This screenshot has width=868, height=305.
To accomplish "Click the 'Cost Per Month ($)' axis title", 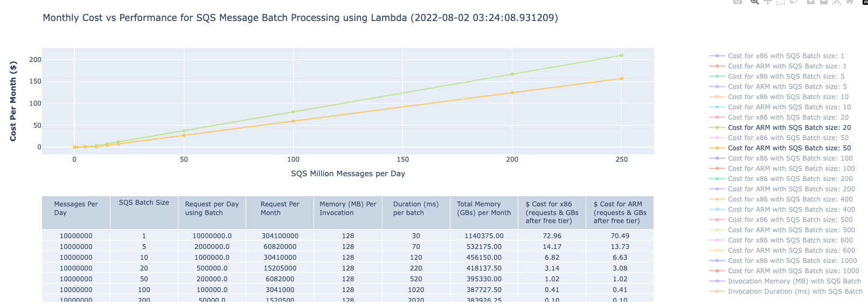I will tap(13, 101).
